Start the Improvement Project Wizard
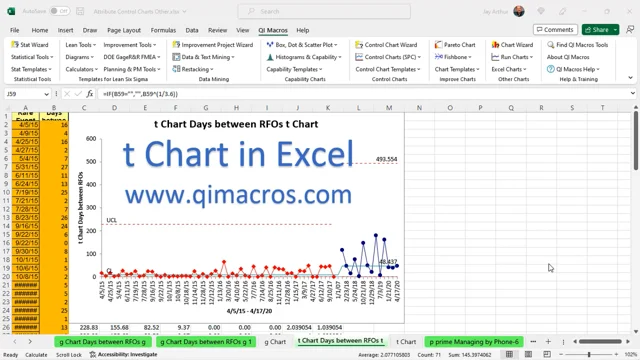 pos(213,45)
